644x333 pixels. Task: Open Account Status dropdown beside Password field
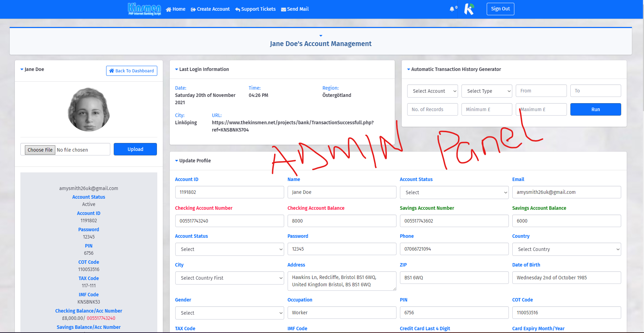230,249
